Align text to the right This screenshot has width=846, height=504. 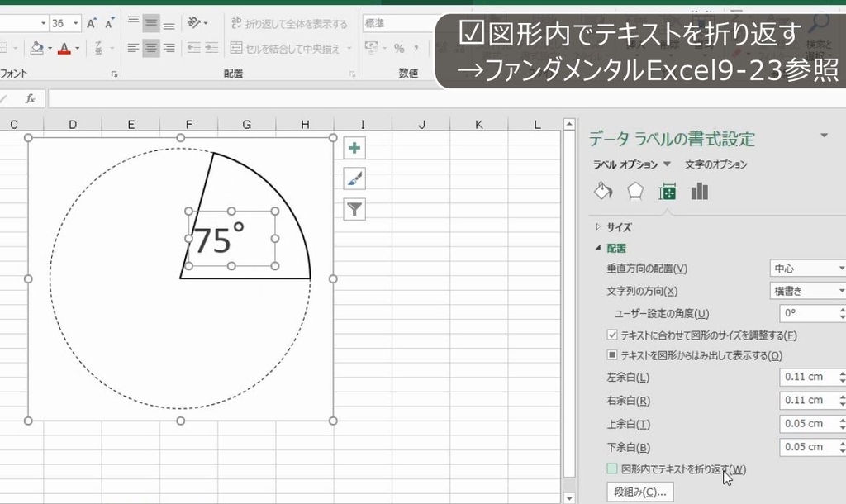pos(169,48)
